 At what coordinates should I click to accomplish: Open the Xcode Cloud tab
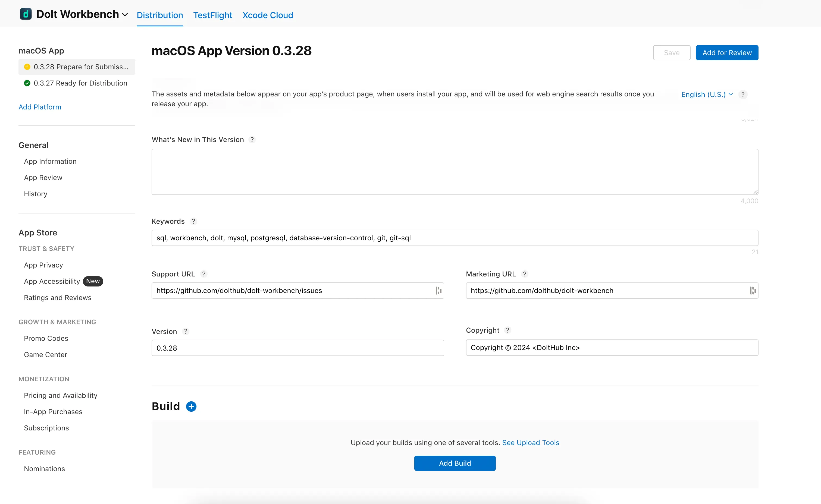267,15
